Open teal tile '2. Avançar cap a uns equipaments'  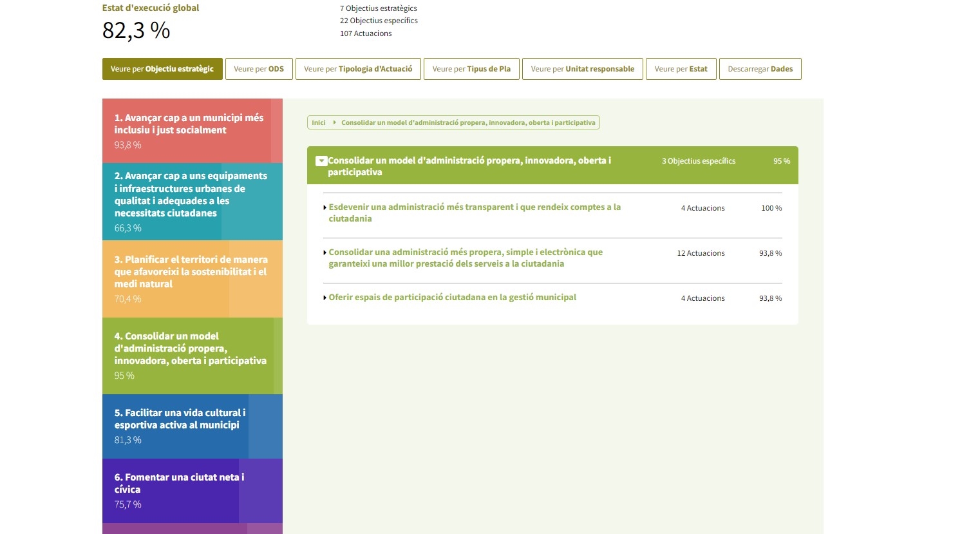192,201
